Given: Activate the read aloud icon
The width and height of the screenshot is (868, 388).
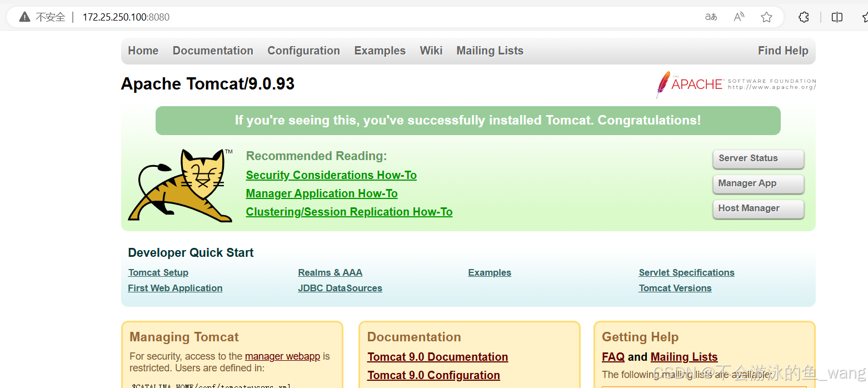Looking at the screenshot, I should point(739,17).
